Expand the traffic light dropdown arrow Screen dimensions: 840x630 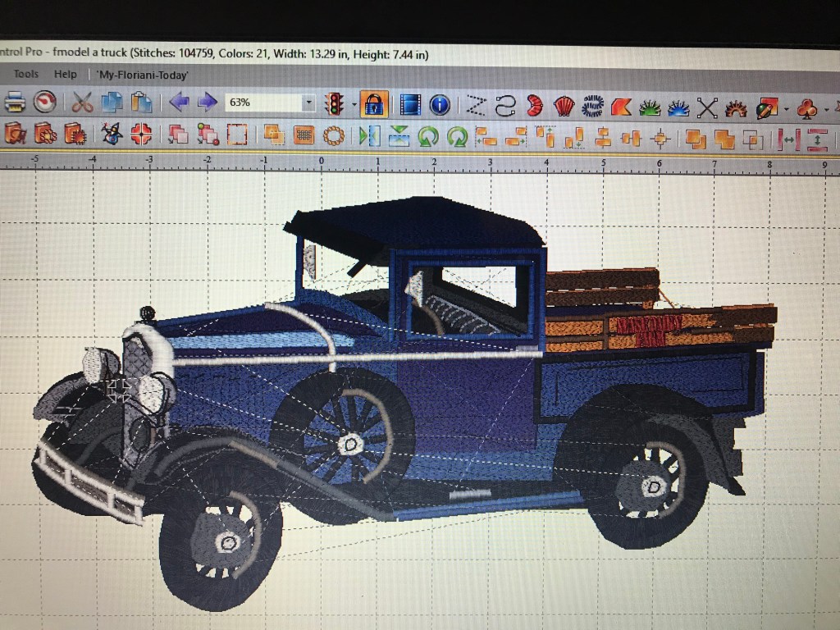pyautogui.click(x=354, y=104)
